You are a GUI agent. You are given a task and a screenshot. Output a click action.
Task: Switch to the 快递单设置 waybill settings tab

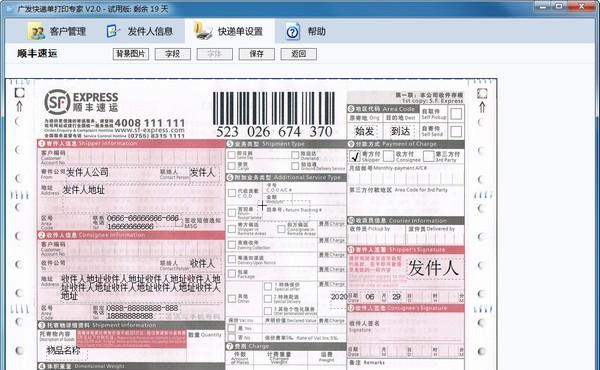(229, 31)
